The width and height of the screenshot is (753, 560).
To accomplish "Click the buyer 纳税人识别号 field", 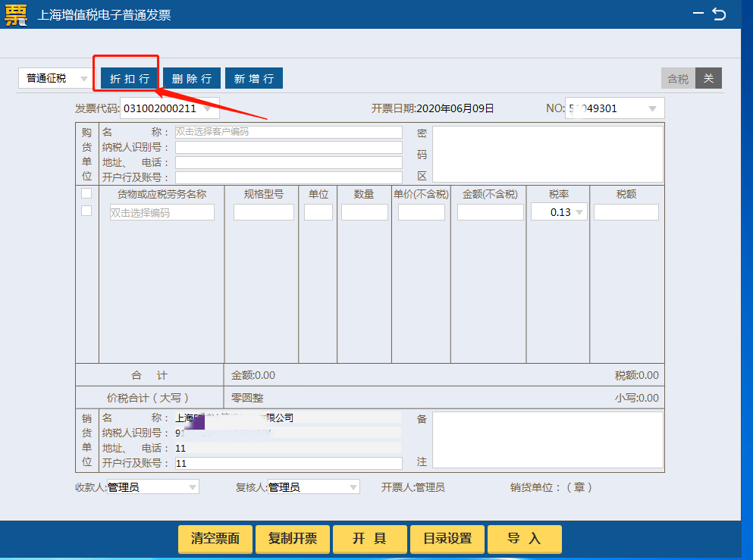I will click(x=289, y=147).
